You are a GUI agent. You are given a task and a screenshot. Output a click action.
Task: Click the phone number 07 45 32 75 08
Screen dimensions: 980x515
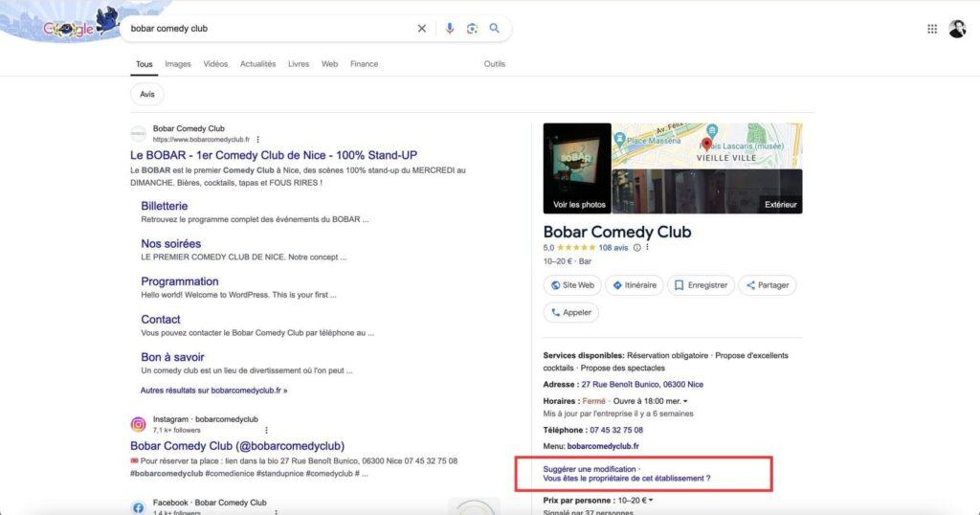[x=616, y=430]
